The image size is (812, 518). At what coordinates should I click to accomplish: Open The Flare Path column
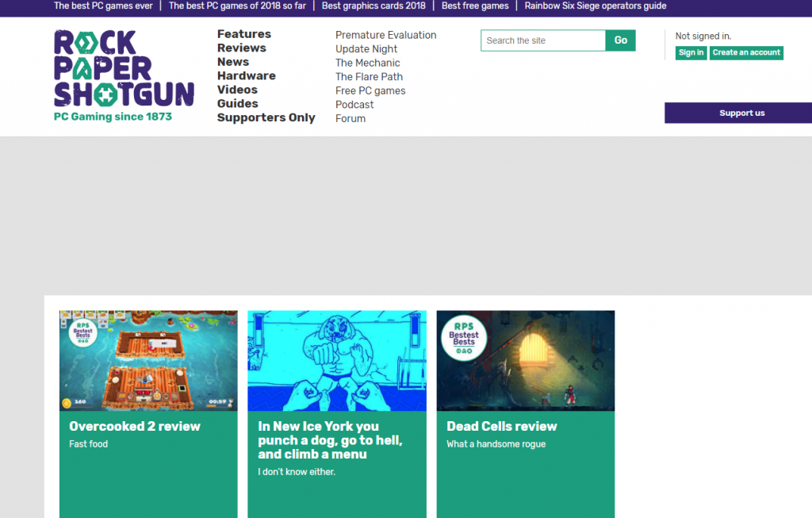point(369,77)
